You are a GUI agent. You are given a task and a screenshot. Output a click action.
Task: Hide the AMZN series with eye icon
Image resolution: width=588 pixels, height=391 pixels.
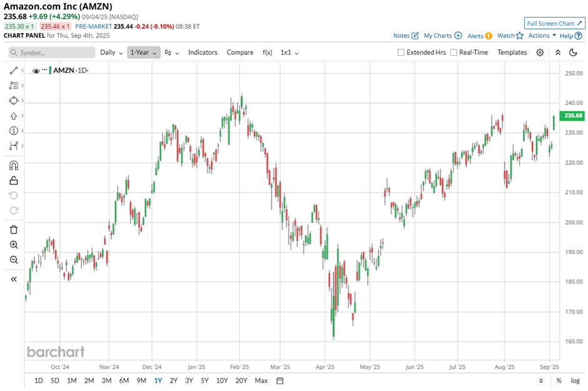coord(36,71)
